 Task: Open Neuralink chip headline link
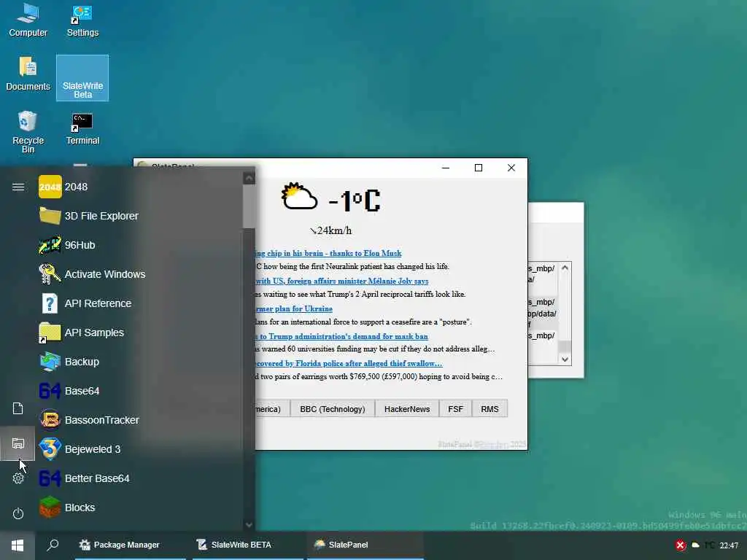tap(329, 253)
